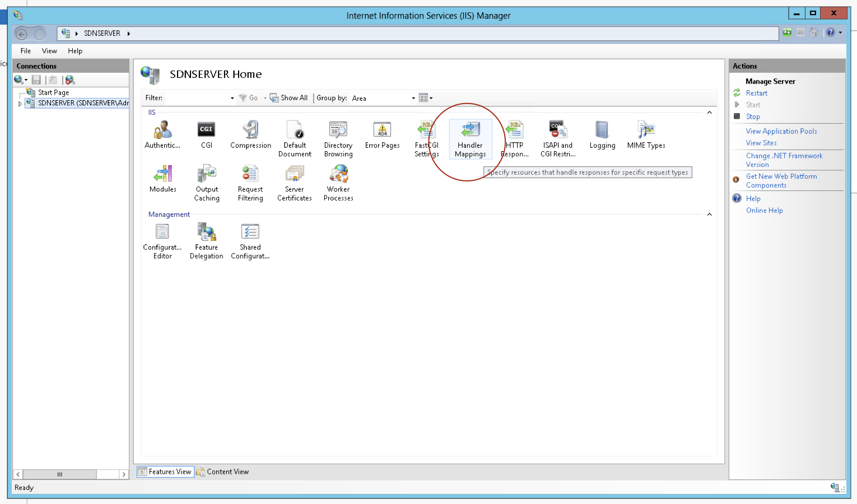Open the Feature Delegation icon
This screenshot has width=857, height=504.
point(207,241)
